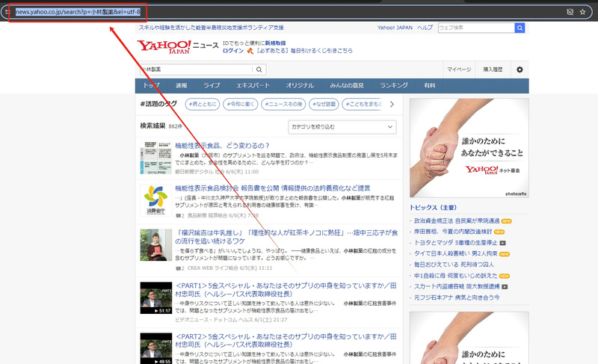Click the blue web search magnifier button

[x=520, y=28]
